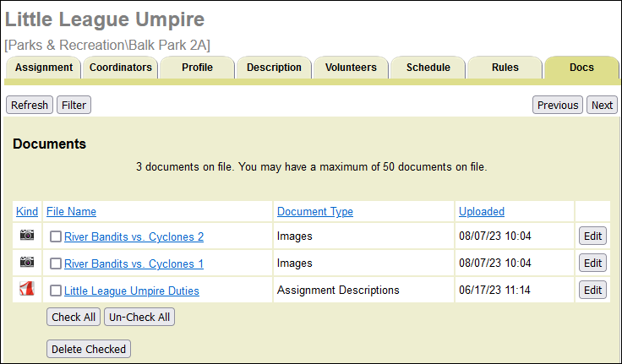Sort documents by File Name column

tap(71, 211)
